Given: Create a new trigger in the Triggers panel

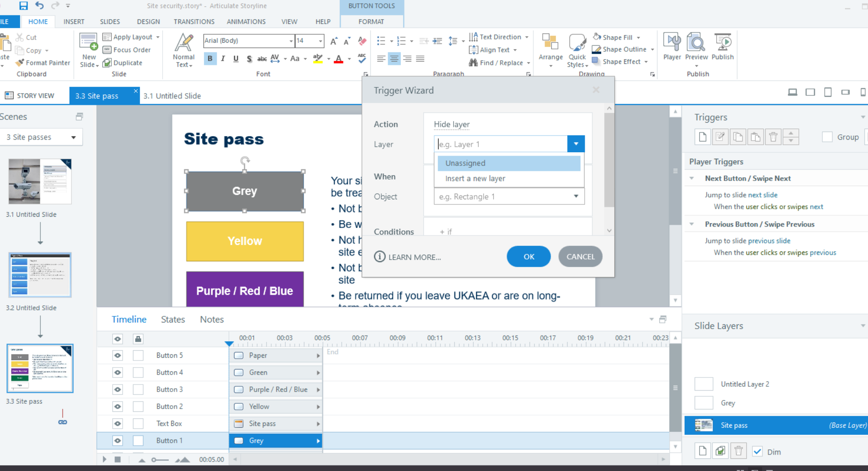Looking at the screenshot, I should [x=703, y=137].
